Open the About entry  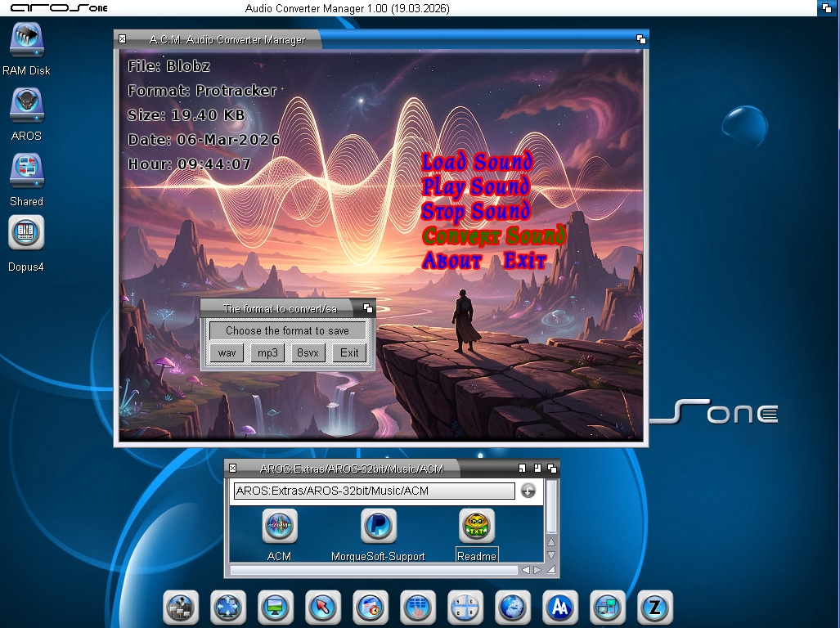tap(451, 261)
